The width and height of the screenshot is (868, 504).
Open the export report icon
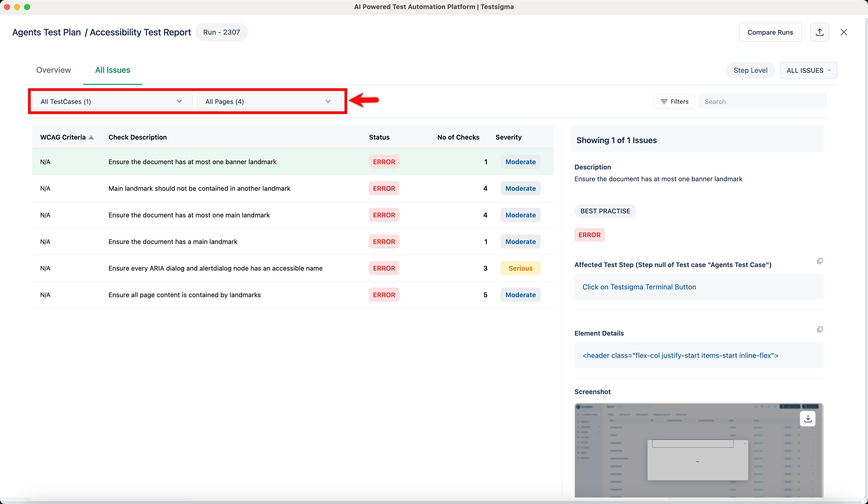click(820, 32)
